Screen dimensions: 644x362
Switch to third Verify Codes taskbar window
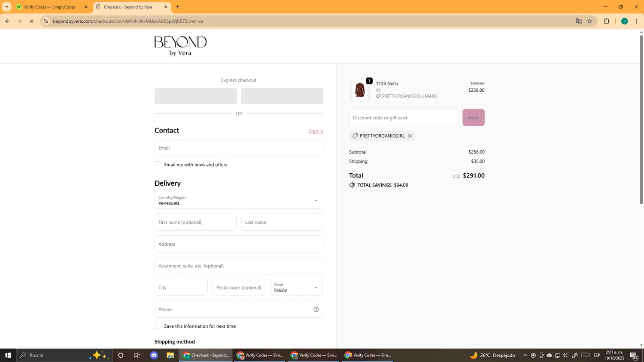tap(368, 356)
